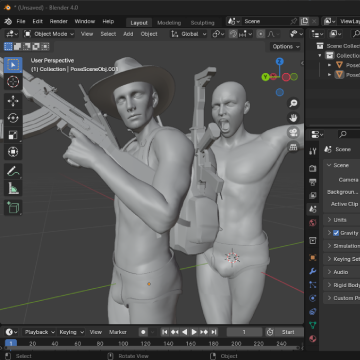Expand the Audio panel

tap(341, 272)
